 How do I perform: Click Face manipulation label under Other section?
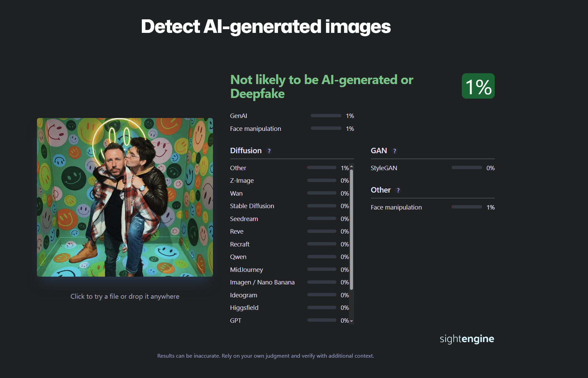tap(396, 207)
